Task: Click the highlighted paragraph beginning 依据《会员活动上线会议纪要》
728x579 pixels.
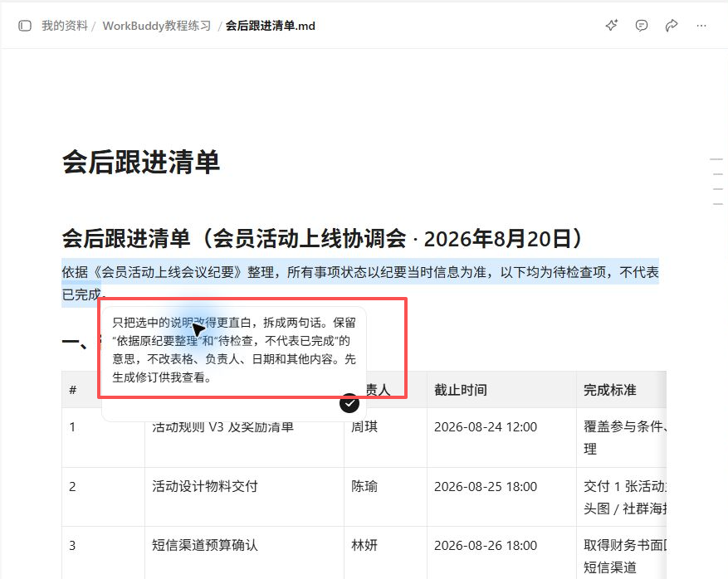Action: [360, 283]
